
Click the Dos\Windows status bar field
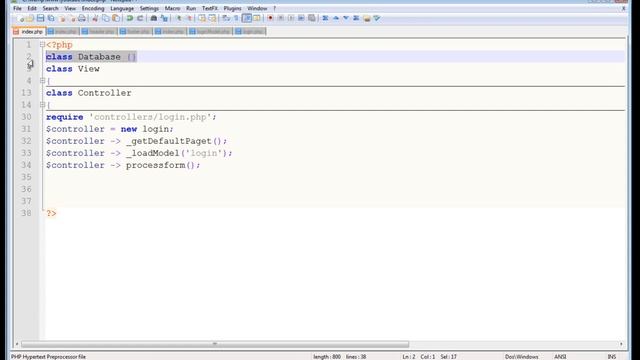521,357
